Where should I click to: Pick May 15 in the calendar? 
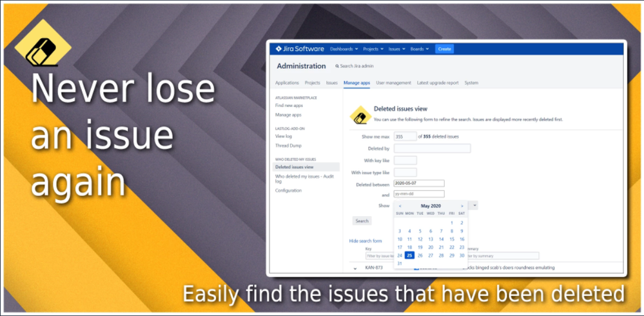pyautogui.click(x=452, y=239)
